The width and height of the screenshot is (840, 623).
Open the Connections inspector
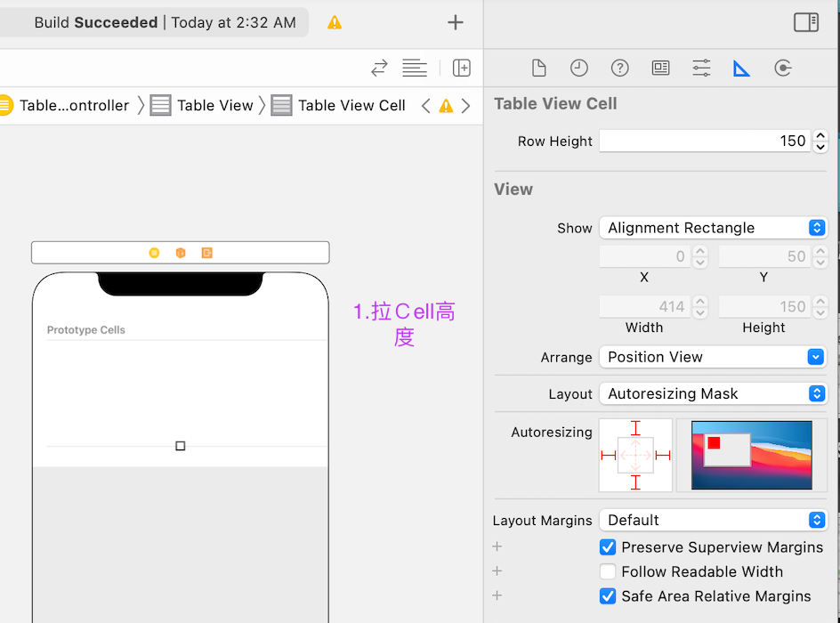(x=782, y=68)
